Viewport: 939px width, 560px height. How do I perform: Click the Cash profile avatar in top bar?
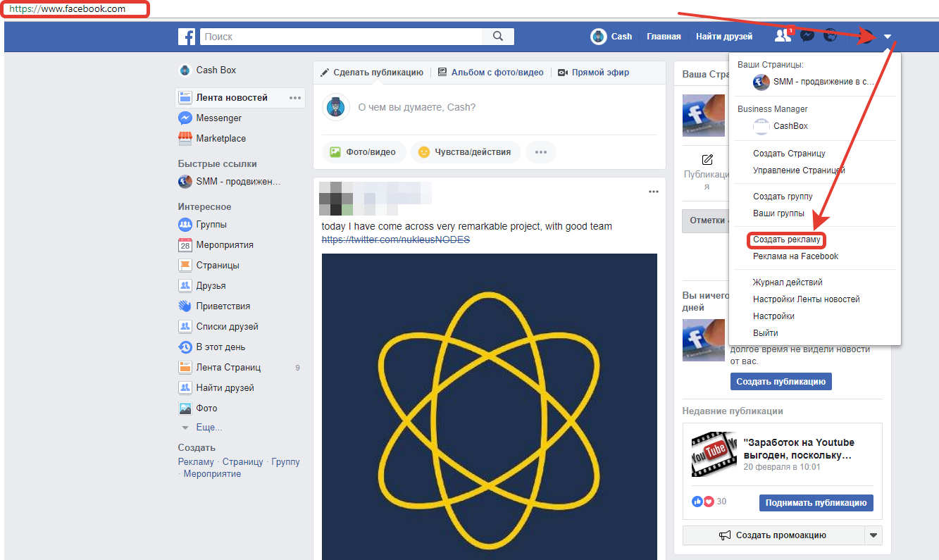coord(599,37)
